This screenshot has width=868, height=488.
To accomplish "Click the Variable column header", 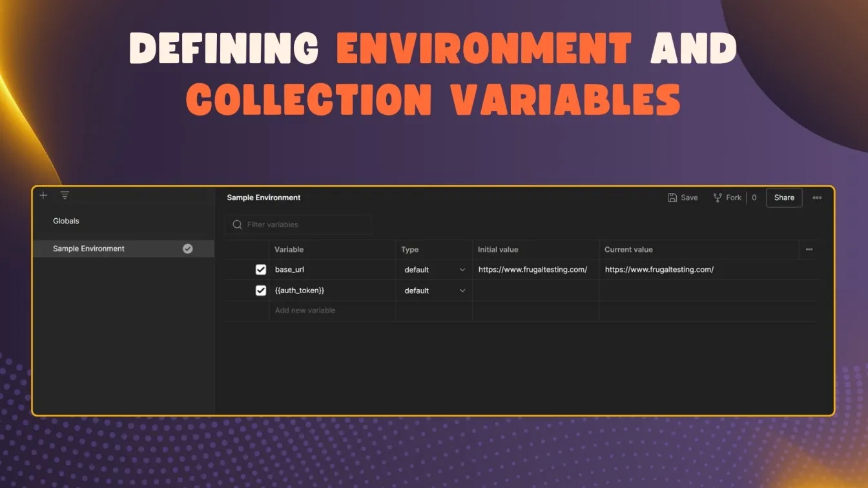I will (x=289, y=249).
